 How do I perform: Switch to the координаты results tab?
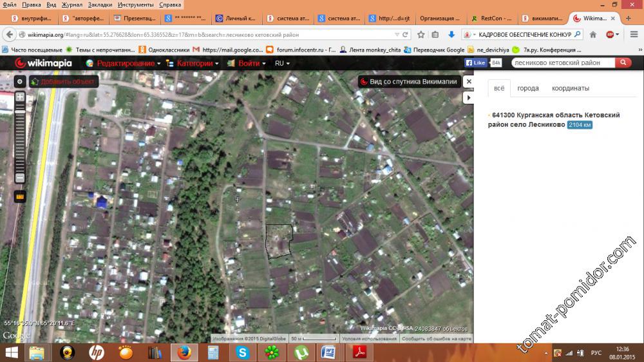pyautogui.click(x=570, y=88)
